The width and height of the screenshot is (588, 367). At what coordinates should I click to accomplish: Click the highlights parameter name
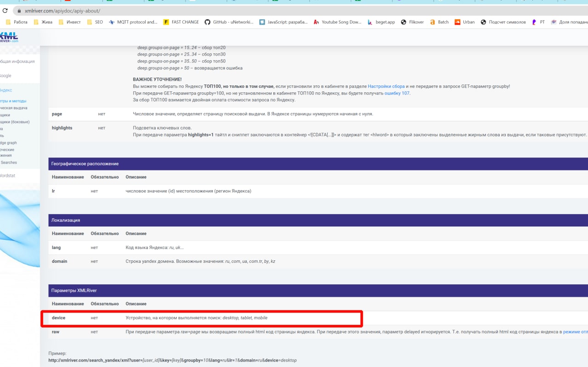[x=62, y=128]
